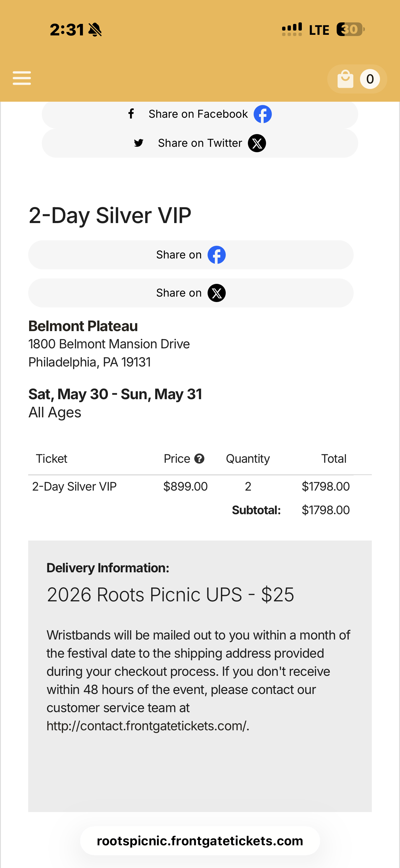Tap the cart count badge showing 0
The width and height of the screenshot is (400, 868).
tap(370, 79)
